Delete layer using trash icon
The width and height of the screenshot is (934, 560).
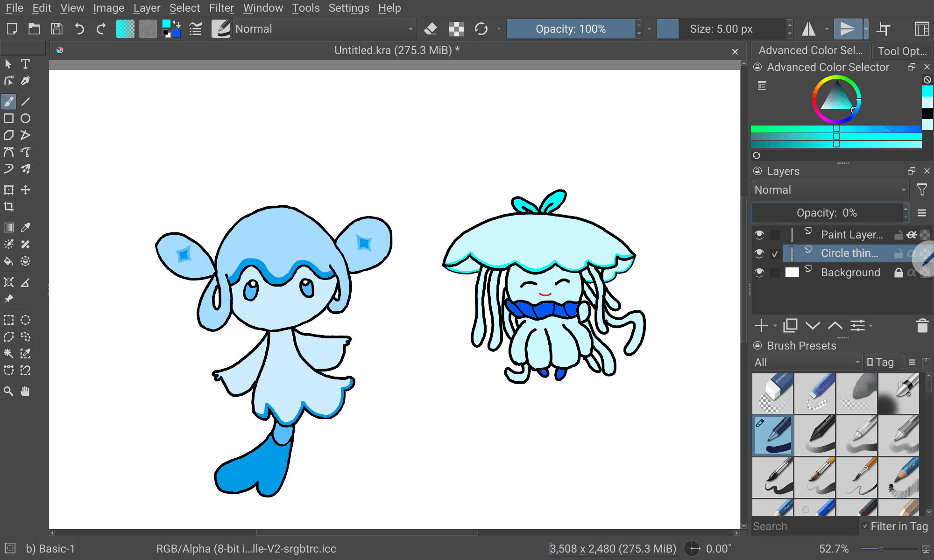[x=922, y=326]
